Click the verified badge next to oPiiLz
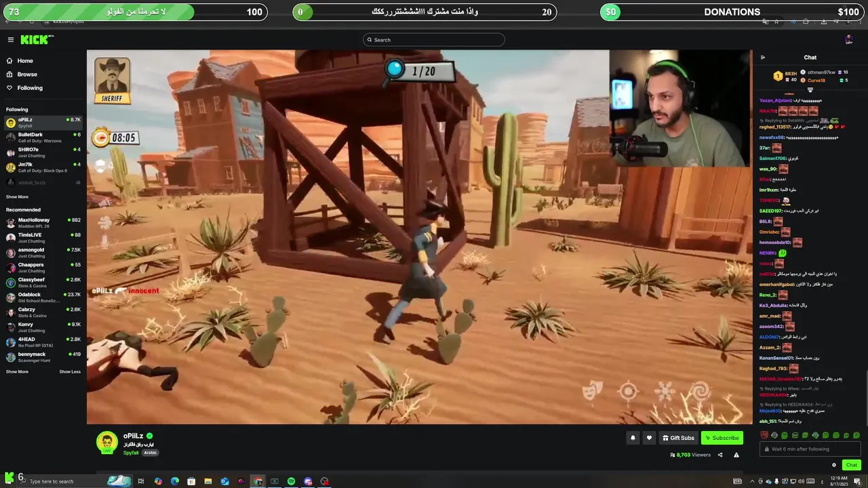This screenshot has height=488, width=868. [x=150, y=436]
